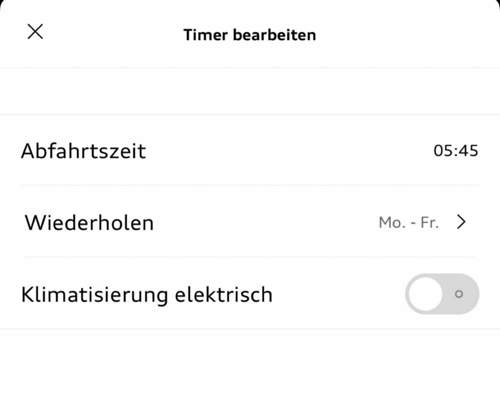Click the right-pointing arrow in the Wiederholen row
Image resolution: width=500 pixels, height=394 pixels.
click(461, 222)
